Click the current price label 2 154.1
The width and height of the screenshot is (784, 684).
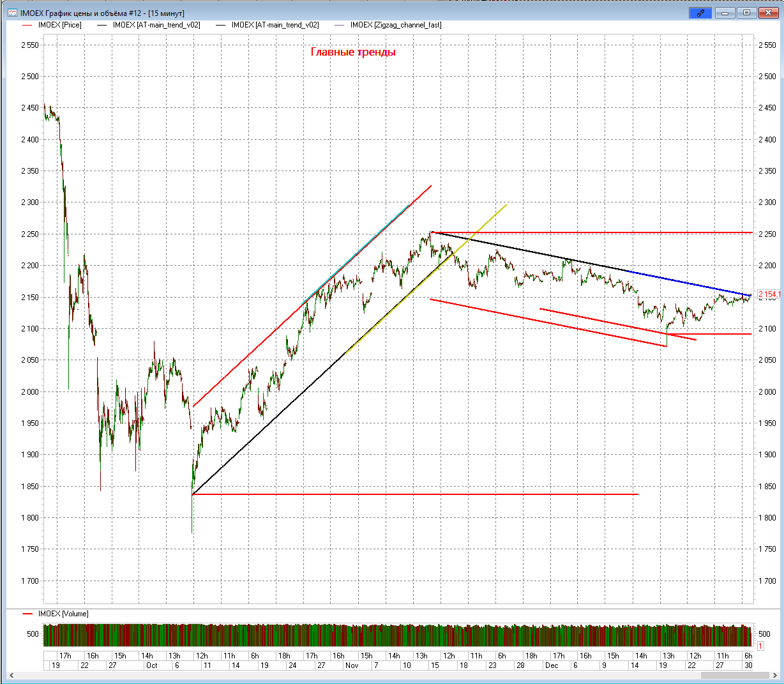coord(769,294)
